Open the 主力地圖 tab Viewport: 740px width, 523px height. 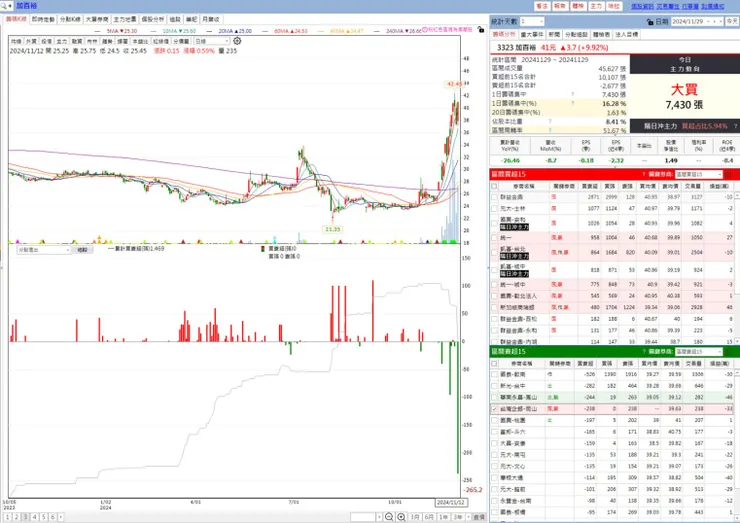click(125, 19)
